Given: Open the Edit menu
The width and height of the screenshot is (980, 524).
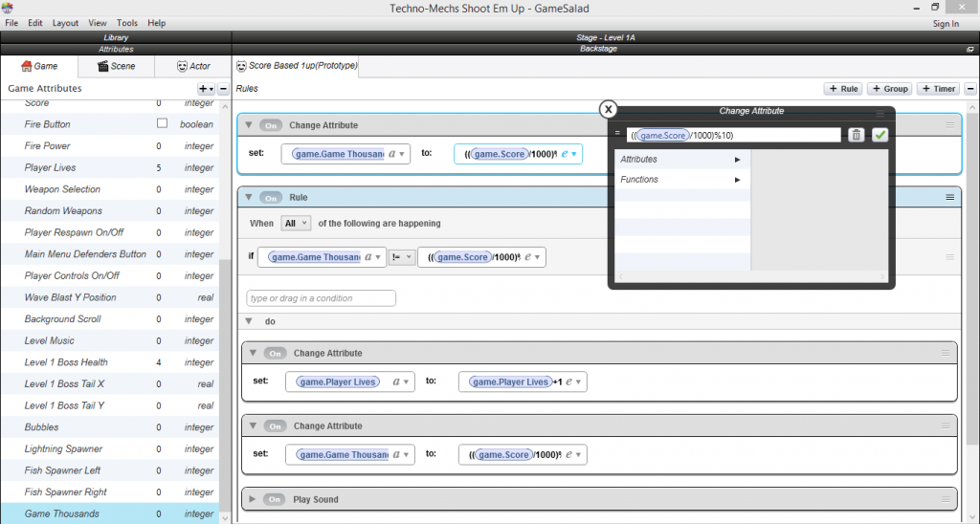Looking at the screenshot, I should point(35,23).
